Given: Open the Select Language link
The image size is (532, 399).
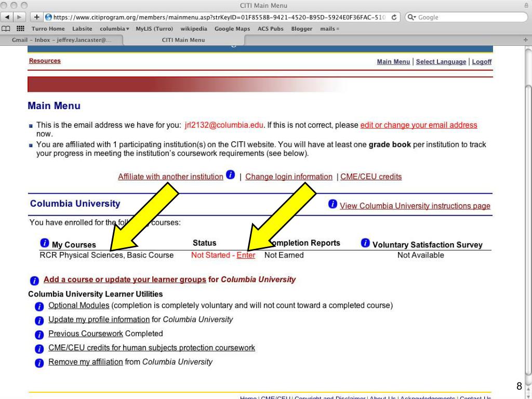Looking at the screenshot, I should 441,62.
